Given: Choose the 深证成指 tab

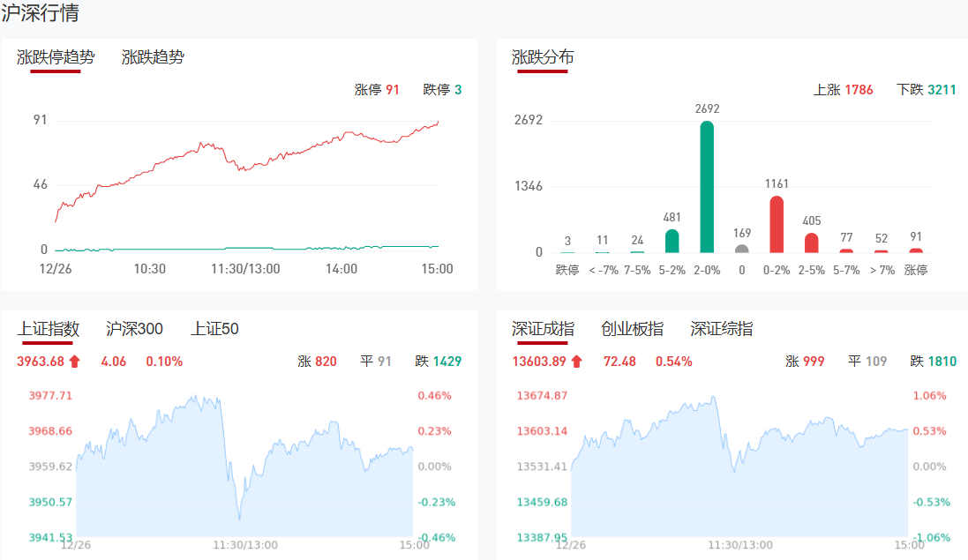Looking at the screenshot, I should (543, 329).
